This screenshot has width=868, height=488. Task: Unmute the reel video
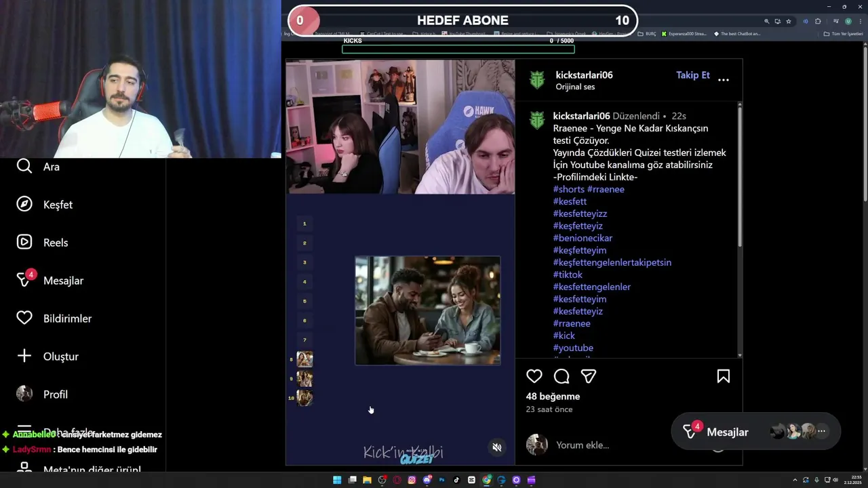(x=497, y=447)
